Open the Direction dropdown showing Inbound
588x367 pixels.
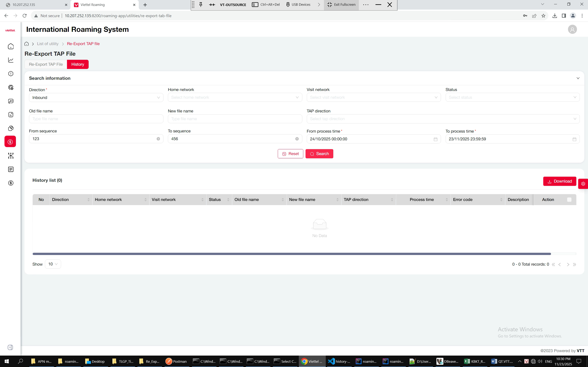[x=96, y=98]
